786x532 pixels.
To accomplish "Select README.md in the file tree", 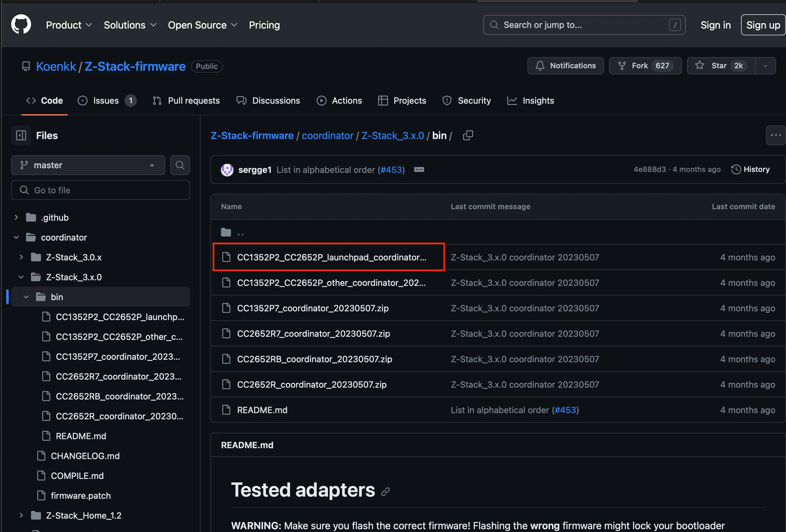I will pyautogui.click(x=81, y=436).
